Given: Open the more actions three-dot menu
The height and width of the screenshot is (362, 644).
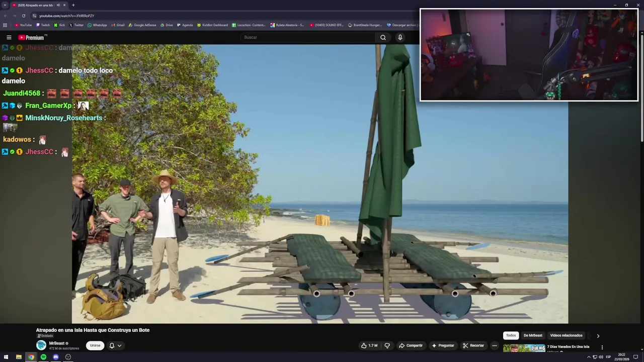Looking at the screenshot, I should [x=495, y=345].
